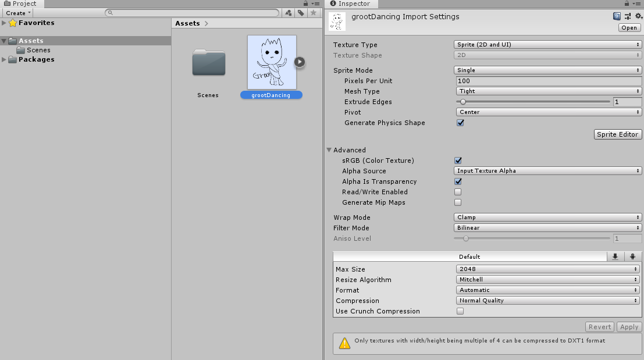
Task: Click the Scenes label under the folder
Action: (208, 95)
